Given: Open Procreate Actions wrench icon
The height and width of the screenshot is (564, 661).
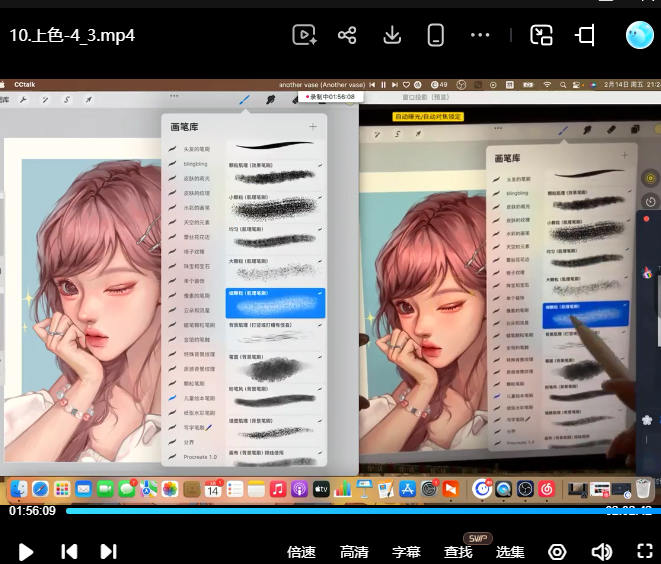Looking at the screenshot, I should [x=23, y=100].
